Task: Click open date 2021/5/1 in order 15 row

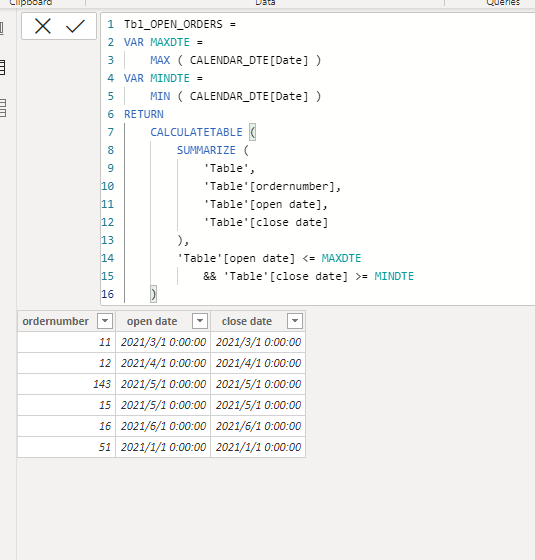Action: coord(163,405)
